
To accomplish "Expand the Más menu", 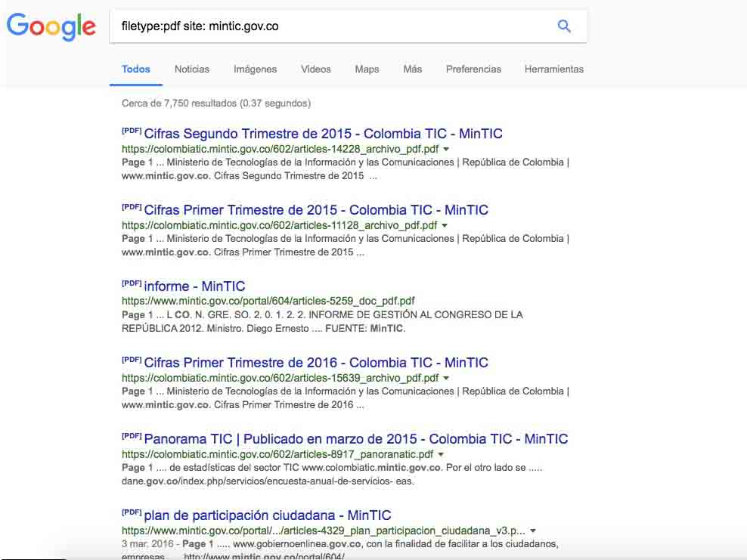I will [x=412, y=69].
